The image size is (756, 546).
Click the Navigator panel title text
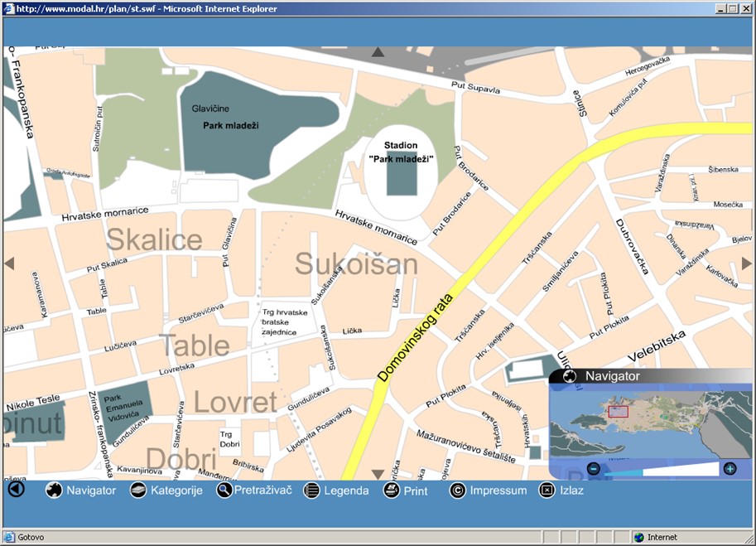point(612,376)
